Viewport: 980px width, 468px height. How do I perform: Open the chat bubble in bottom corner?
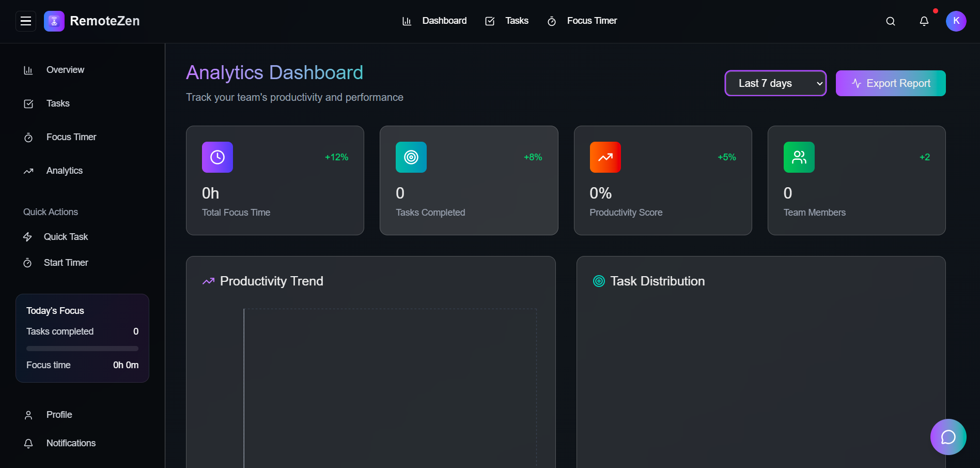click(x=948, y=437)
